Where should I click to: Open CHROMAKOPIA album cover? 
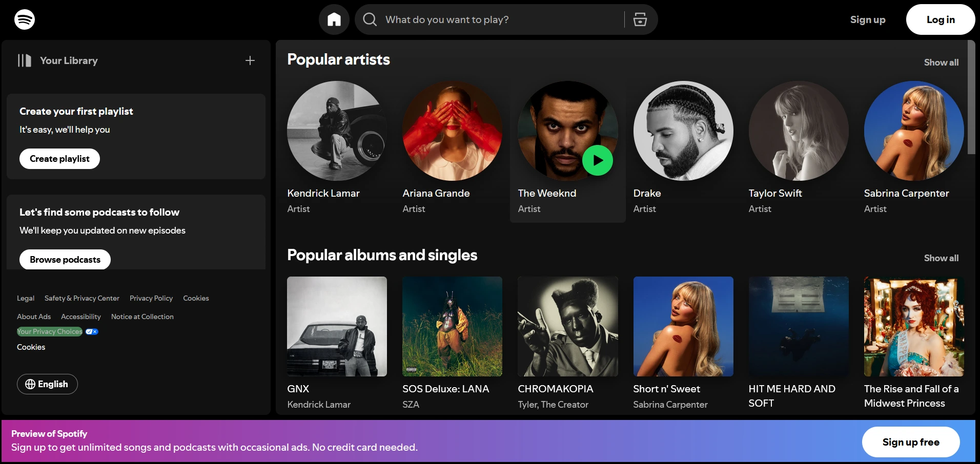568,326
